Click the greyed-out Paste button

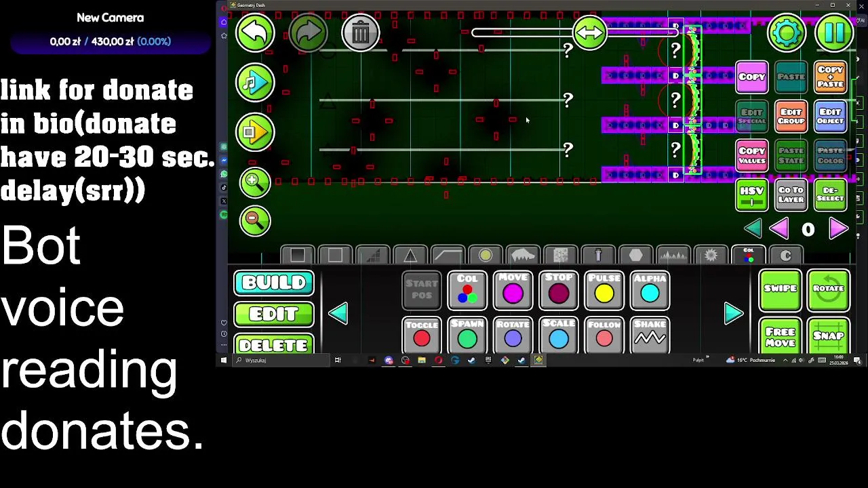point(791,77)
